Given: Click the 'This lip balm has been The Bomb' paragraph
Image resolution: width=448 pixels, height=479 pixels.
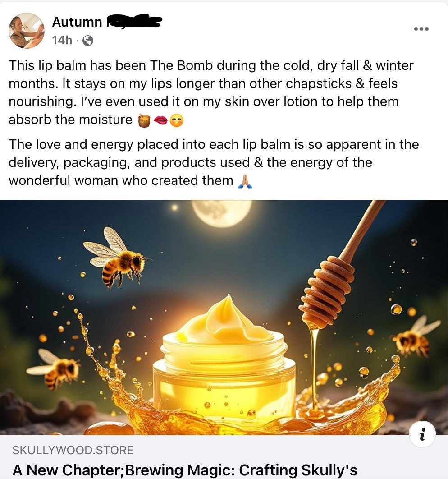Looking at the screenshot, I should click(x=211, y=92).
